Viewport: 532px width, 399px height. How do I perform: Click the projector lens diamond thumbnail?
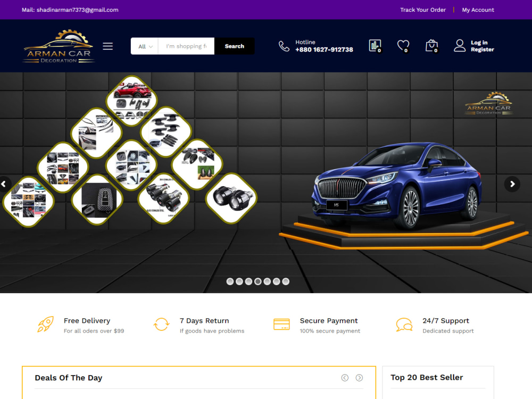[x=231, y=198]
